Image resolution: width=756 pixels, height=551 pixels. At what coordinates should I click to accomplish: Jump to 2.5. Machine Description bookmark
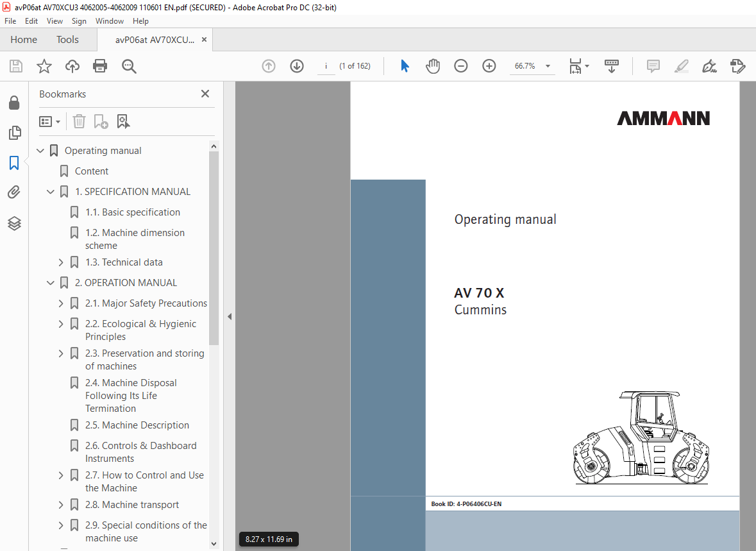(x=137, y=425)
